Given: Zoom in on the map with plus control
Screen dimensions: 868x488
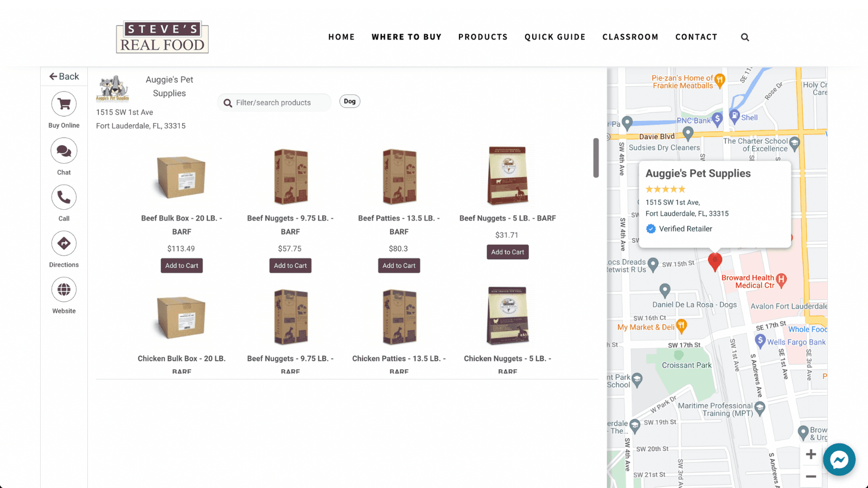Looking at the screenshot, I should (x=810, y=454).
